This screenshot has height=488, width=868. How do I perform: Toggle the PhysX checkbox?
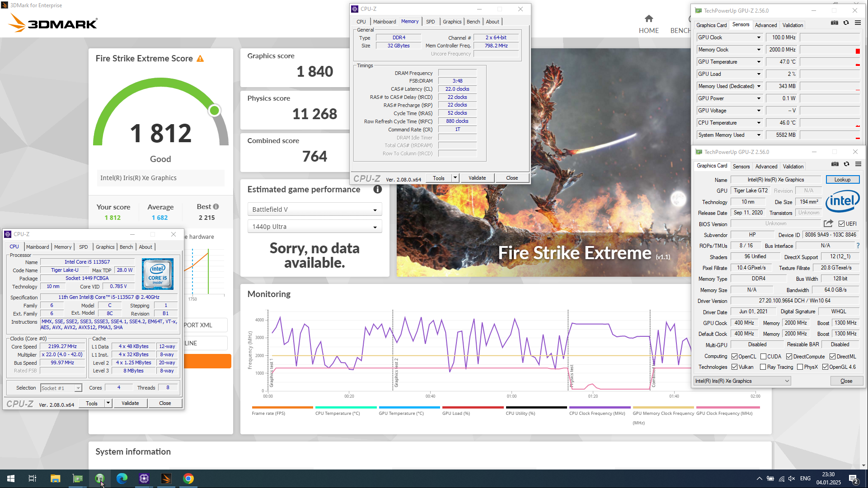tap(800, 367)
